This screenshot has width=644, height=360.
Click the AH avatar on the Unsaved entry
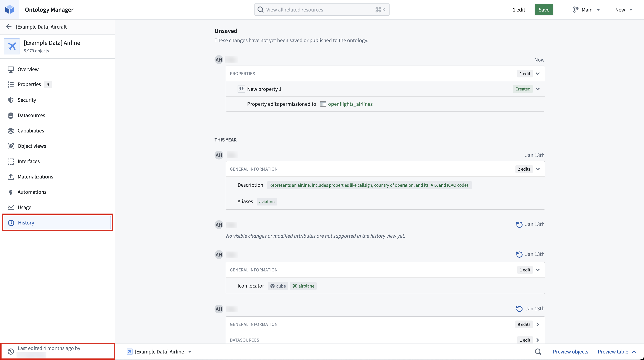219,60
